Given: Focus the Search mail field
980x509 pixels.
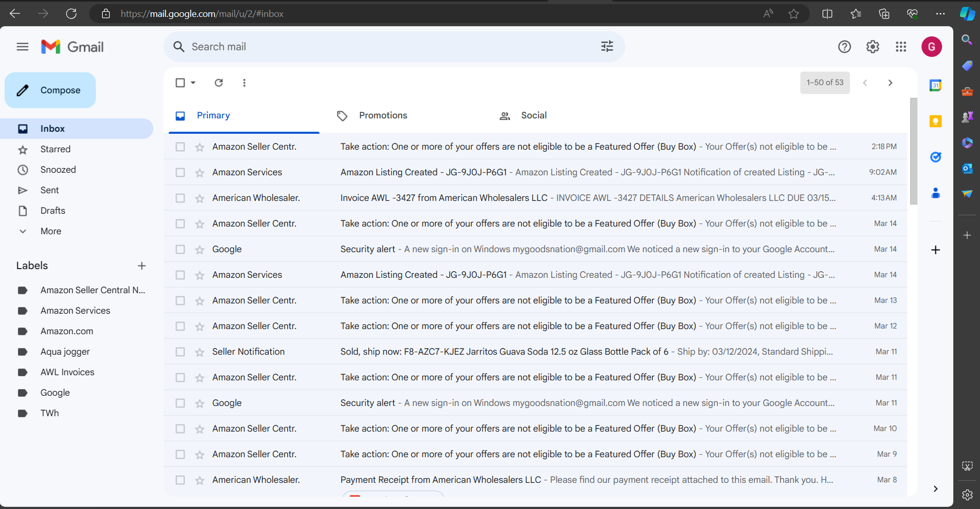Looking at the screenshot, I should 394,47.
